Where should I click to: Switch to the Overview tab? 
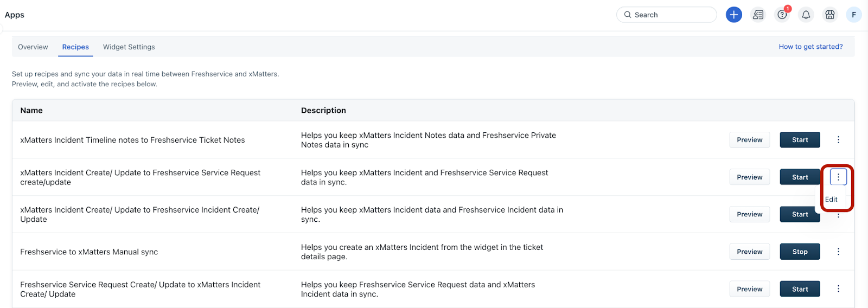[33, 47]
